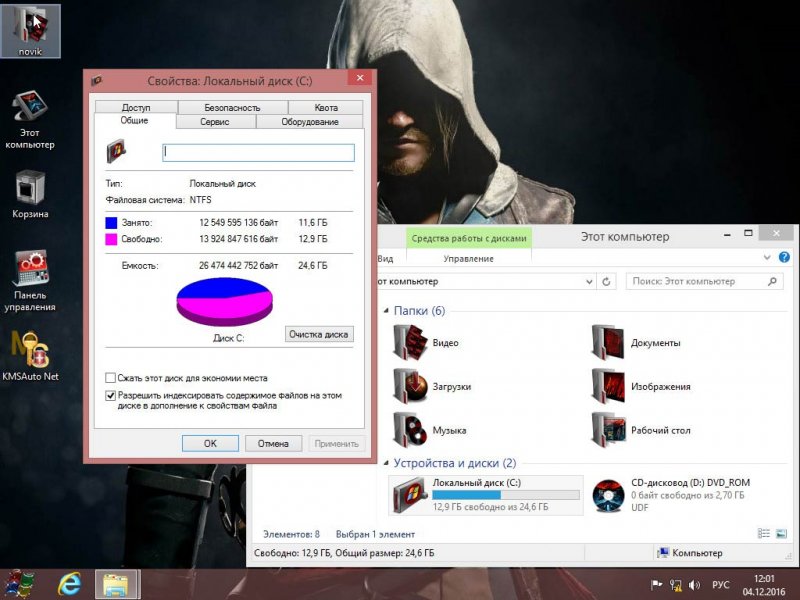Open the volume speaker tray icon
Image resolution: width=800 pixels, height=600 pixels.
coord(694,585)
